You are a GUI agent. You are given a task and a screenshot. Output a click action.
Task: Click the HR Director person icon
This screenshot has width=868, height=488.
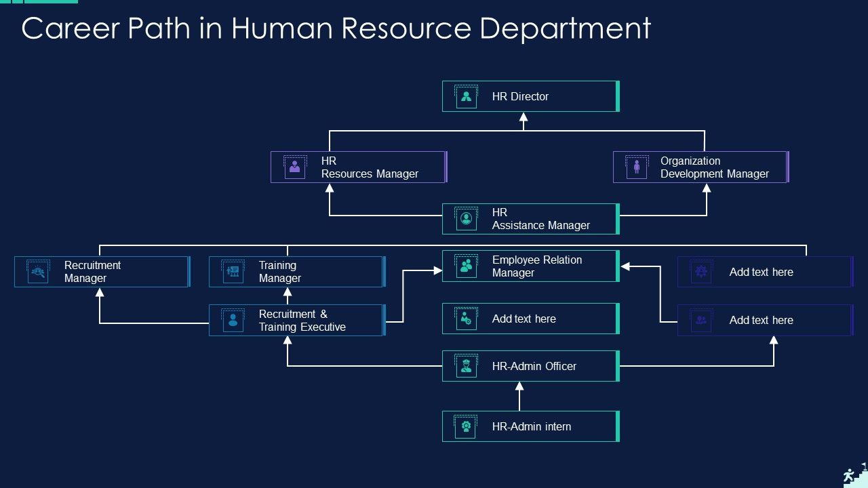coord(465,96)
